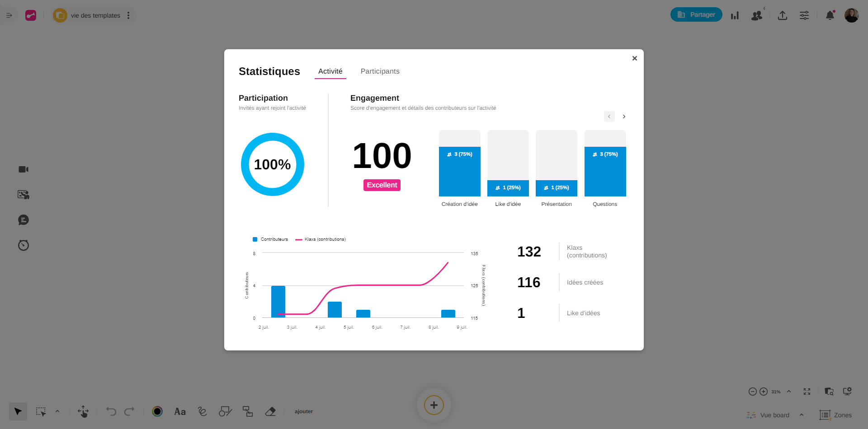Image resolution: width=868 pixels, height=429 pixels.
Task: Click the Partager button
Action: [x=696, y=14]
